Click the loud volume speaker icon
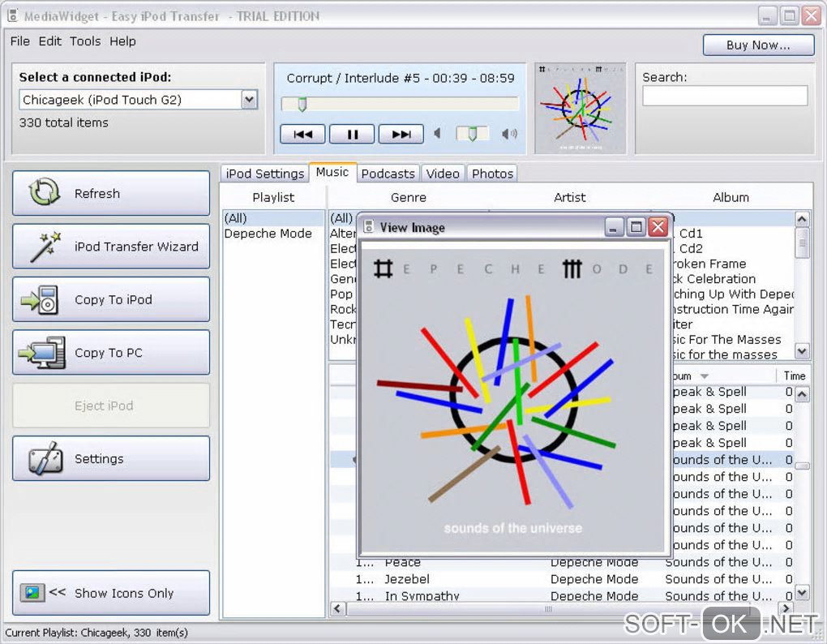This screenshot has height=644, width=827. pos(509,134)
